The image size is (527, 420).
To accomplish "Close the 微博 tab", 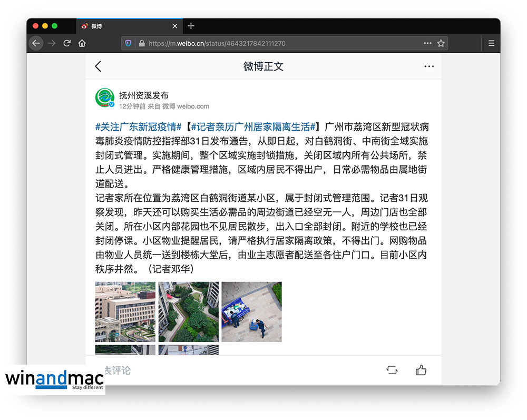I will 175,26.
